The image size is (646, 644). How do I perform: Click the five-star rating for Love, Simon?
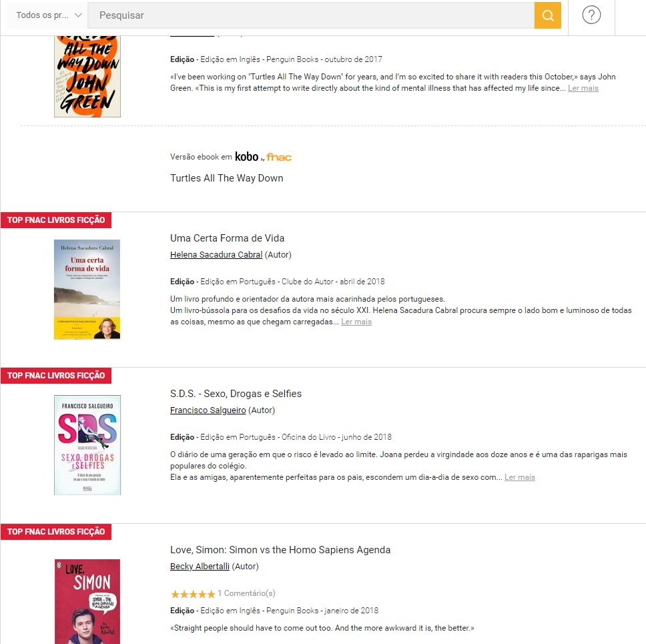[192, 593]
